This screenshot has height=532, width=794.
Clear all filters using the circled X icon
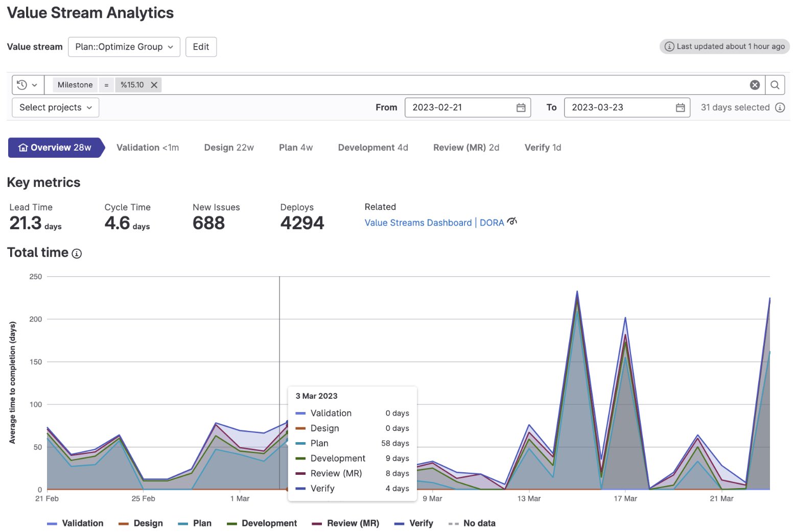(x=755, y=85)
